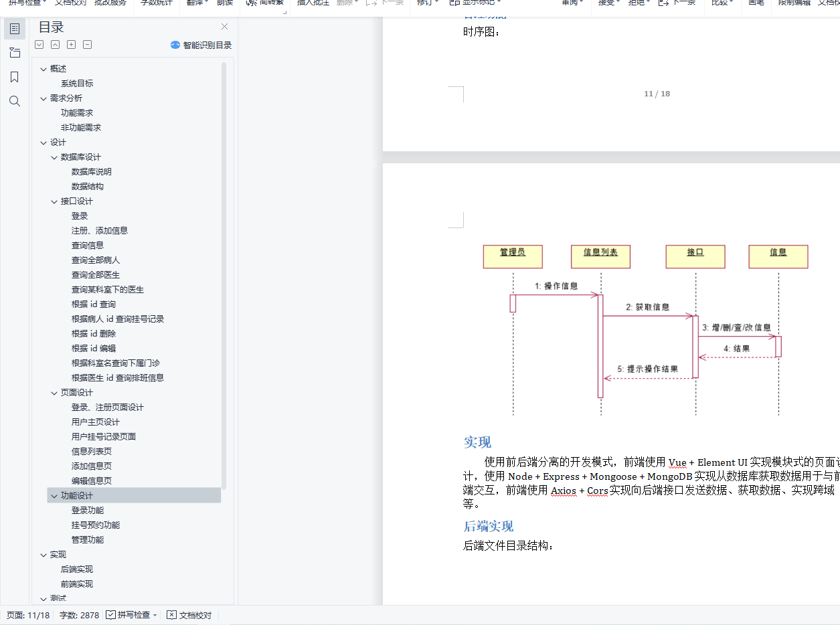Go to 根据科室名查询下属门诊 heading
840x625 pixels.
point(116,363)
